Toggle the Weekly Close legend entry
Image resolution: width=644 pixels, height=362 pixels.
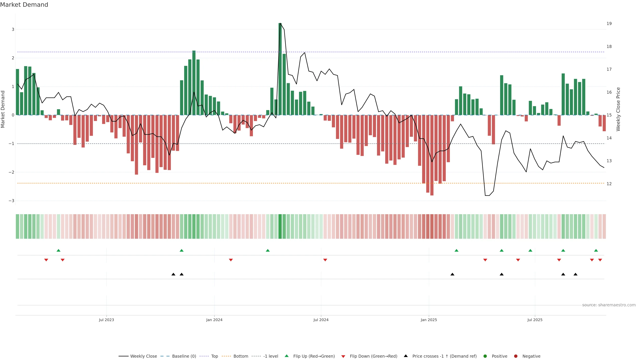tap(144, 356)
